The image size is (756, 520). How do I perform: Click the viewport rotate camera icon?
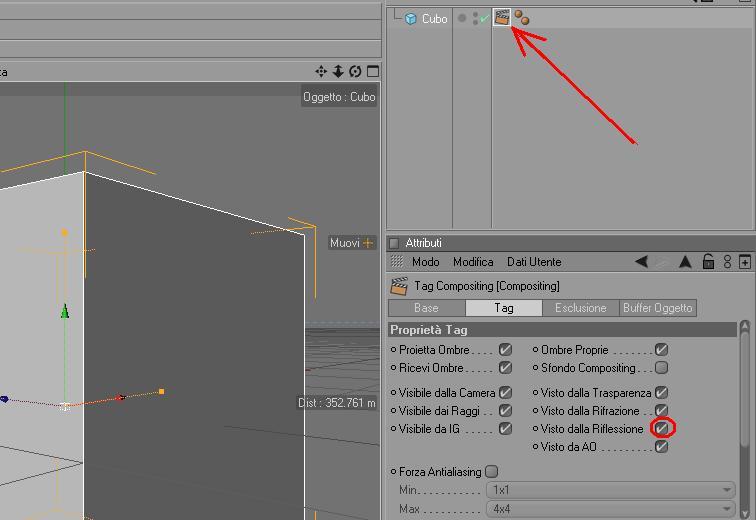tap(355, 72)
